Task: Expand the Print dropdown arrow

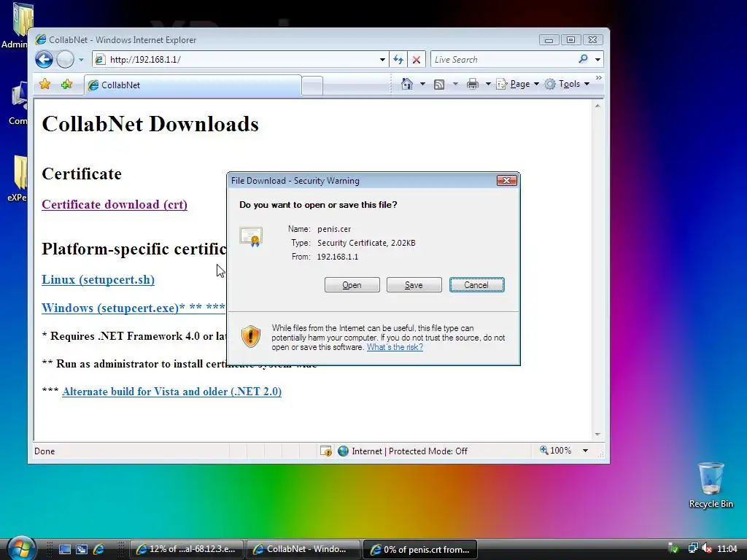Action: tap(488, 85)
